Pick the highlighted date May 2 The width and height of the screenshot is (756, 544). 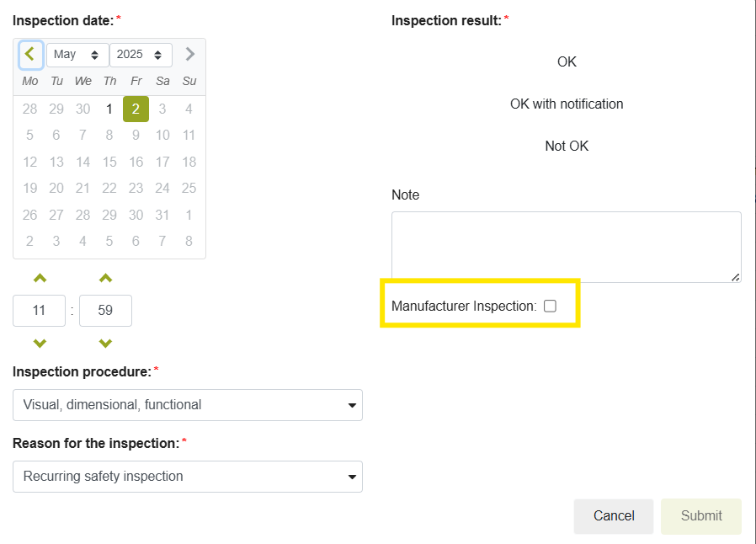(x=136, y=109)
